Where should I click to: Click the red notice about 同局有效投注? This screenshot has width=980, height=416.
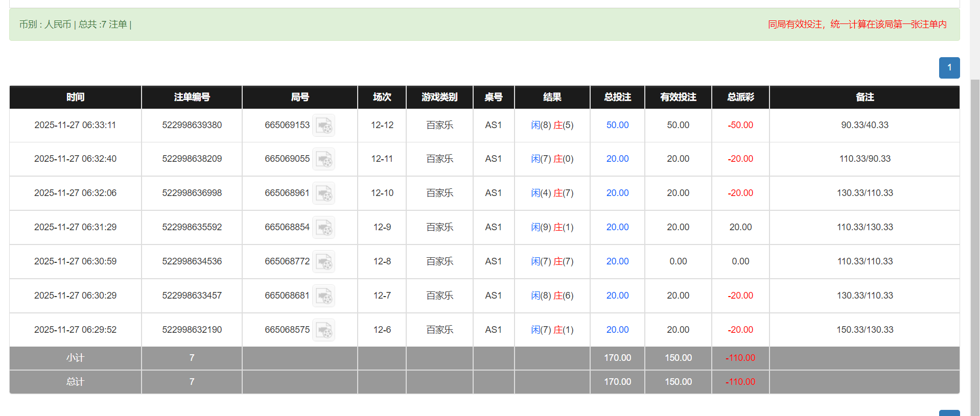pos(857,25)
